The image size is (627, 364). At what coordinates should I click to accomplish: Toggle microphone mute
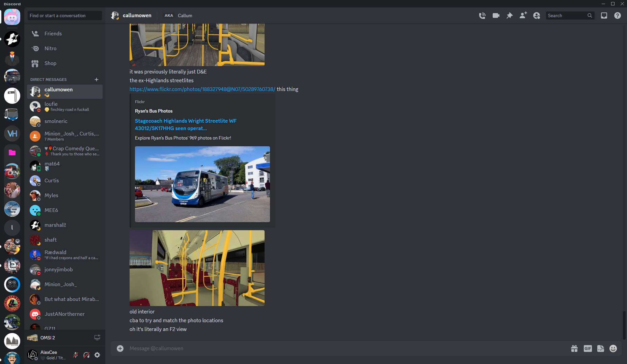(76, 355)
